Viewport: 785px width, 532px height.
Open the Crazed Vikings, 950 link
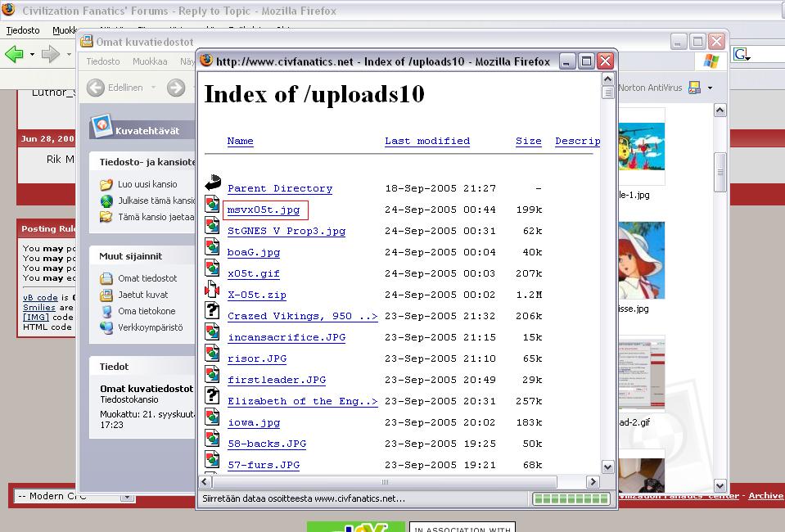(302, 316)
